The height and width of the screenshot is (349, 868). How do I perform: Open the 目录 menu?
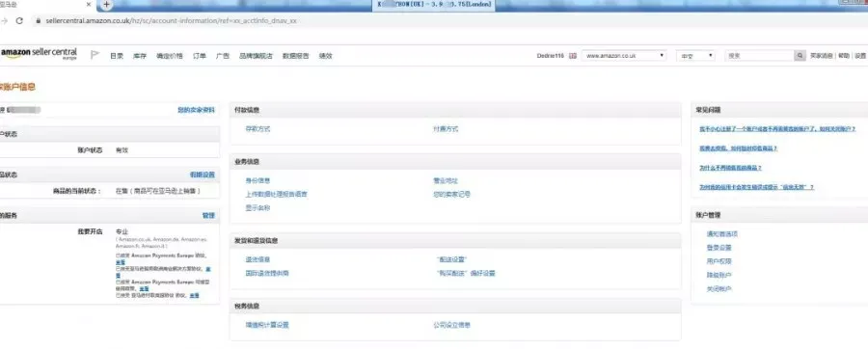[x=117, y=56]
